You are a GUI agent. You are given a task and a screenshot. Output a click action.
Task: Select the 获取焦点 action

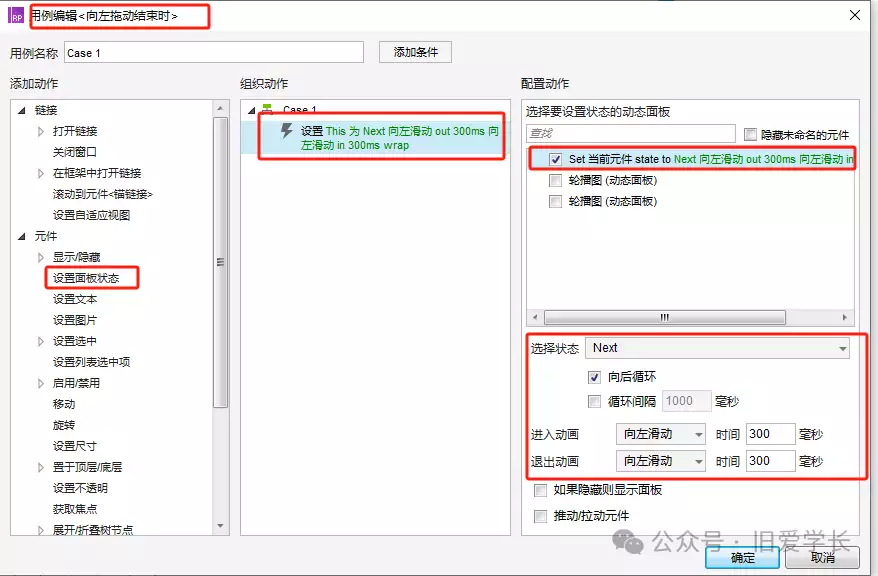(74, 509)
